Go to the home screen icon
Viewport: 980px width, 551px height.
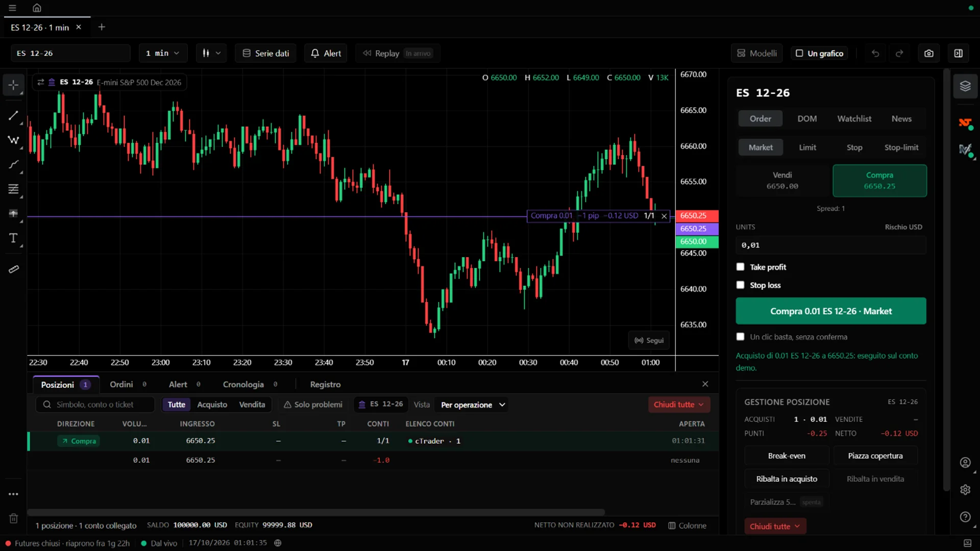[37, 8]
